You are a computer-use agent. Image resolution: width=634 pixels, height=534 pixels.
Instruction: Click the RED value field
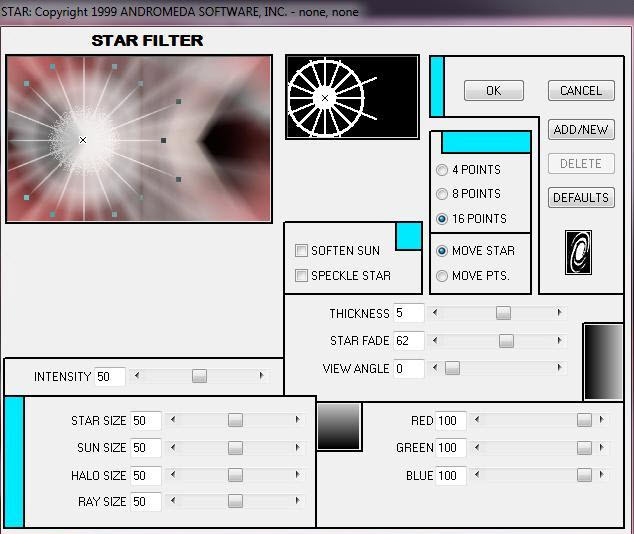(x=451, y=421)
